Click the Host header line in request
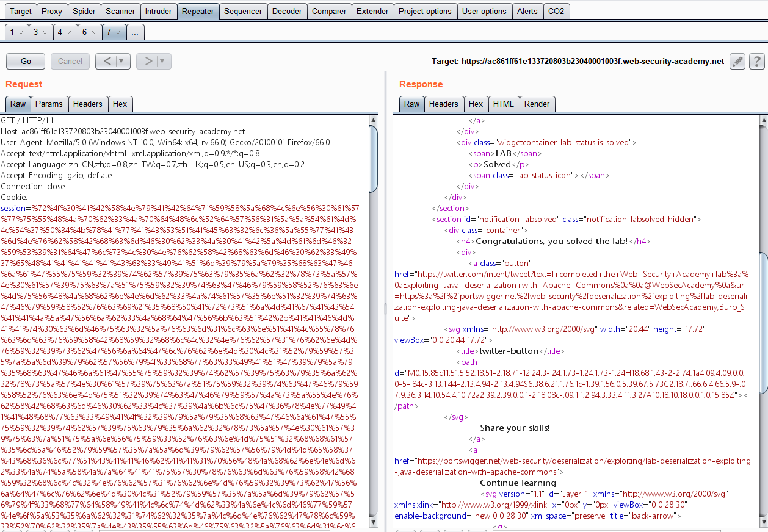Image resolution: width=768 pixels, height=532 pixels. 123,131
